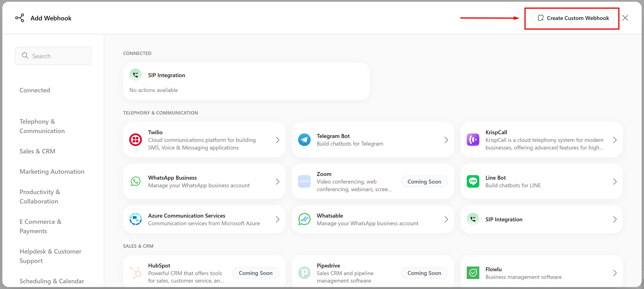Expand Line Bot chevron arrow

[615, 182]
